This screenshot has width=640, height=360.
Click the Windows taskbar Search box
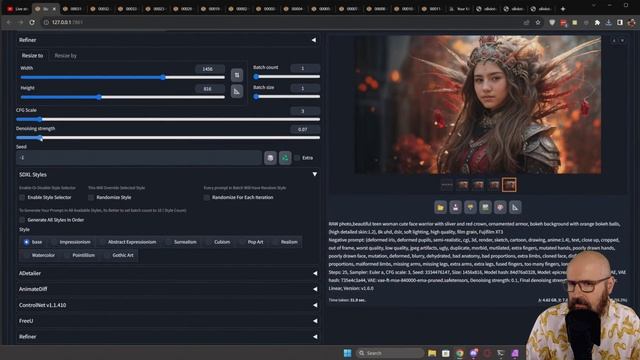(389, 353)
